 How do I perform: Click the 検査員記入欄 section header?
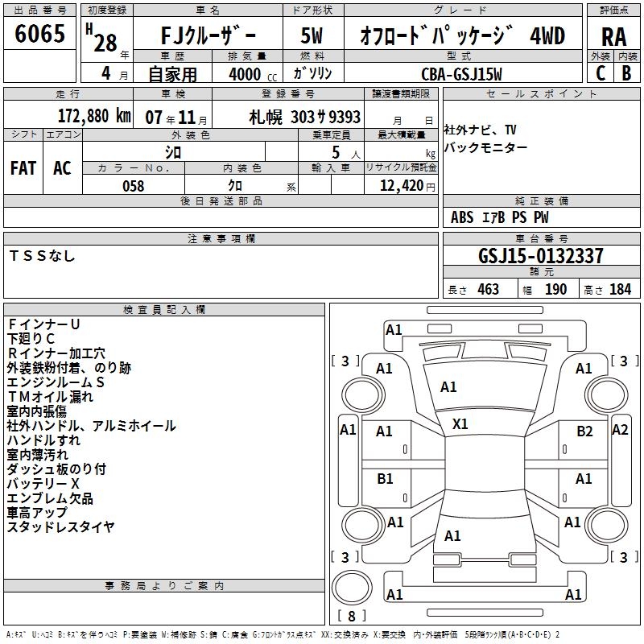164,310
